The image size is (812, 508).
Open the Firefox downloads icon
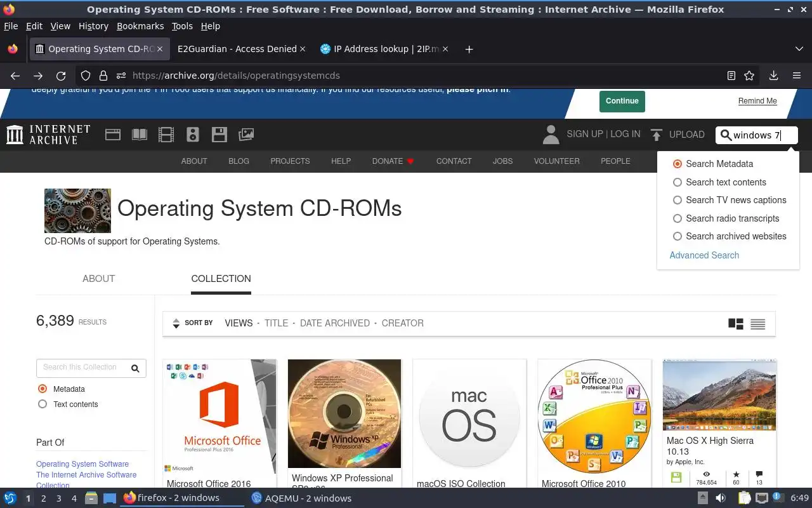tap(773, 76)
